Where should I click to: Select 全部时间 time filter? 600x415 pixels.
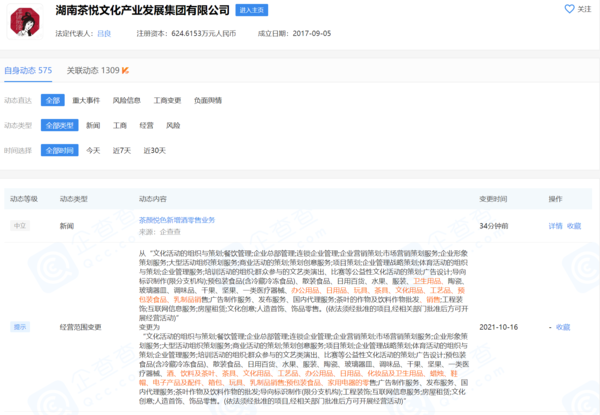tap(60, 150)
